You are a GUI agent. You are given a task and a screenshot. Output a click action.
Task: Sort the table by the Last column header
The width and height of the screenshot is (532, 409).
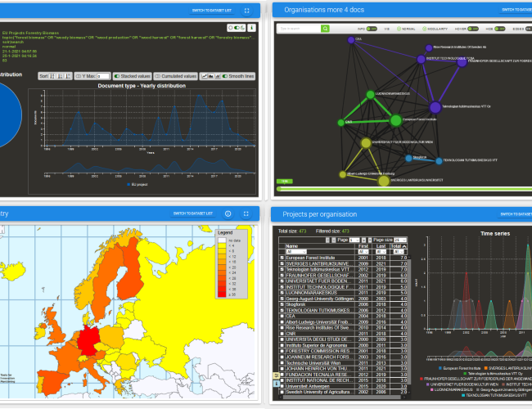[381, 246]
